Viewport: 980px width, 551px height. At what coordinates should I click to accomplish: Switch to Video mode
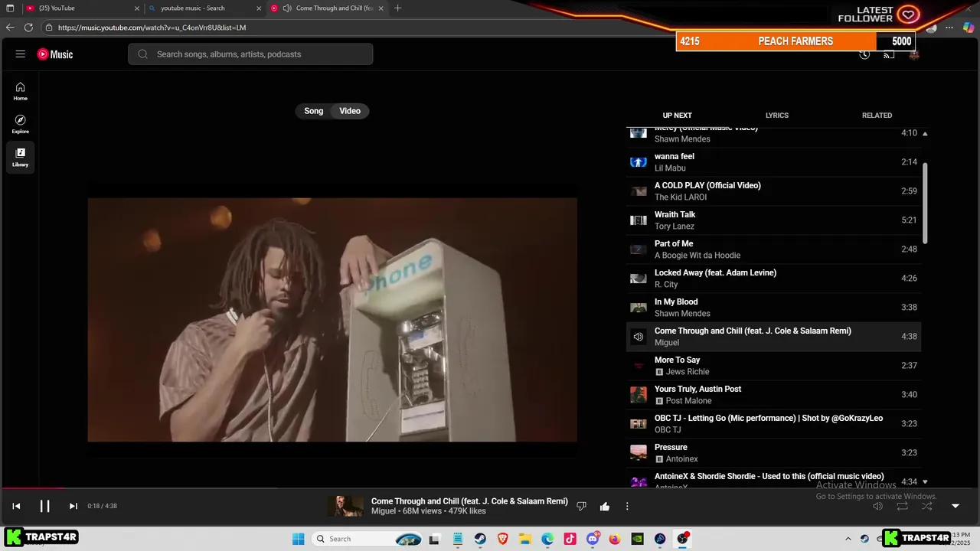[350, 111]
